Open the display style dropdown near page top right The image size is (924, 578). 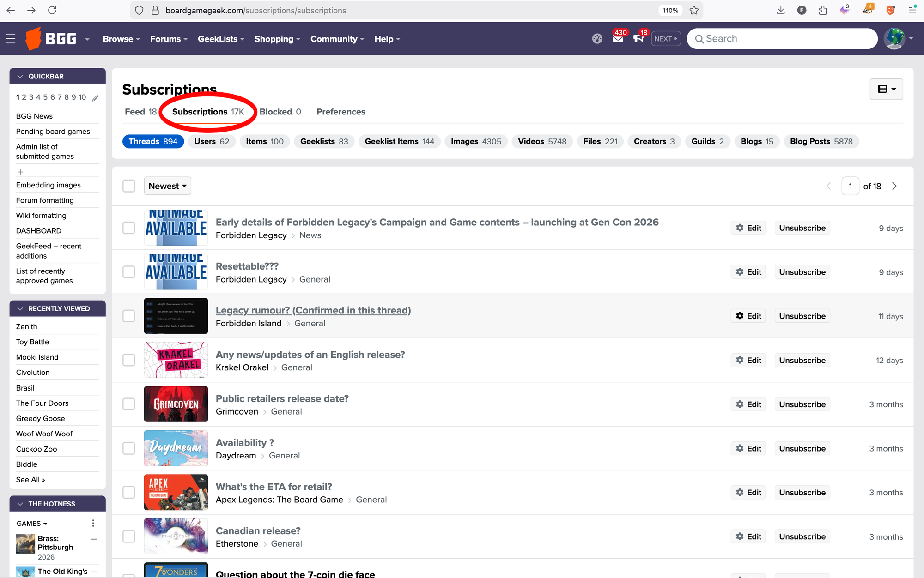(x=886, y=89)
